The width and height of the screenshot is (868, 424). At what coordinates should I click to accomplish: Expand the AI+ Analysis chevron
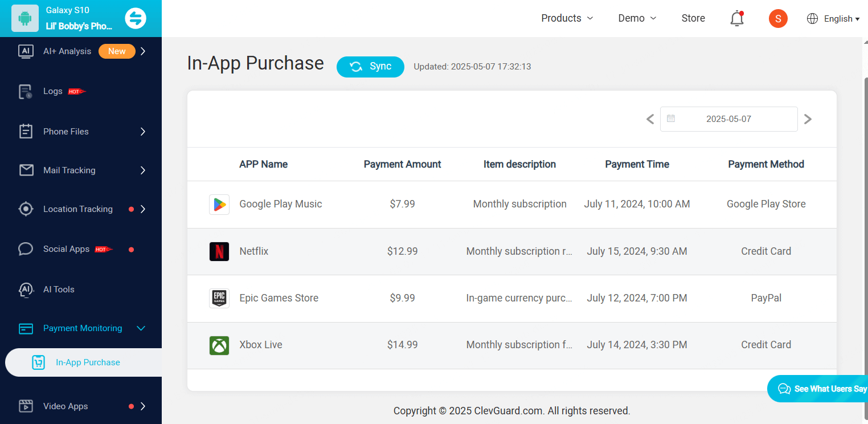pos(143,51)
